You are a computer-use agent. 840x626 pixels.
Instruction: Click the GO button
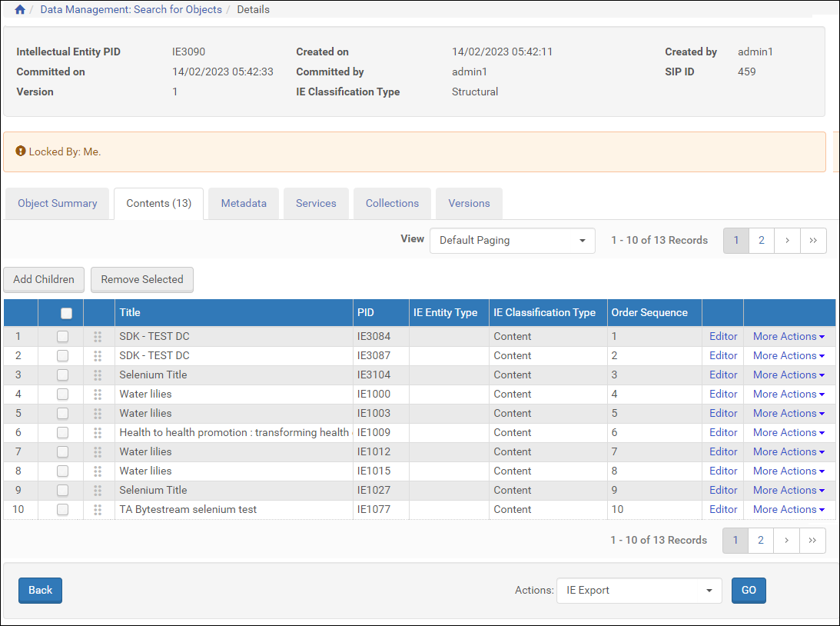pyautogui.click(x=749, y=591)
